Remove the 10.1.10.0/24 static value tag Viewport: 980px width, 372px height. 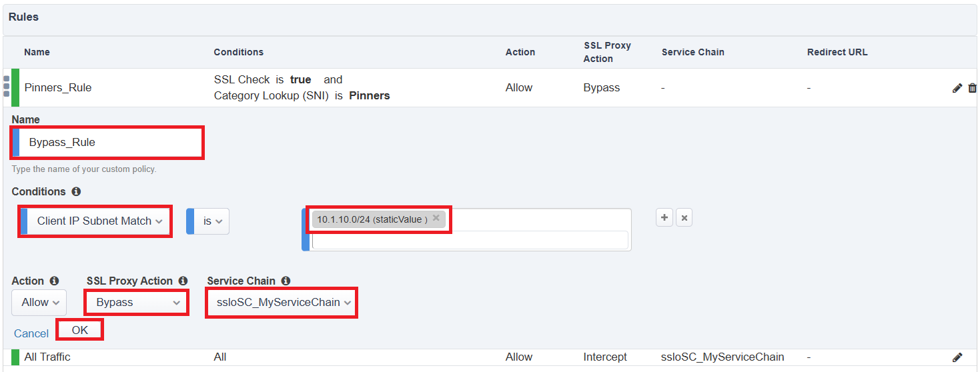436,218
